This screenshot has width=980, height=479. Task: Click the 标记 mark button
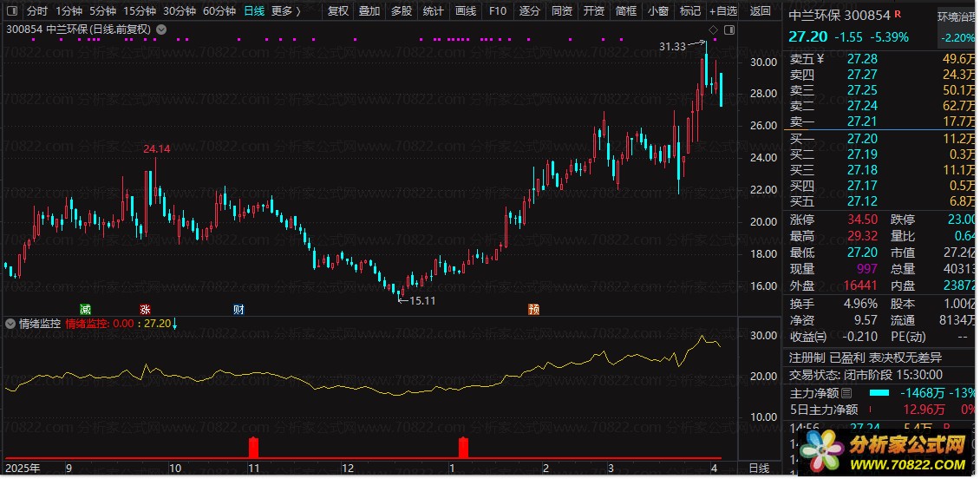click(x=690, y=10)
